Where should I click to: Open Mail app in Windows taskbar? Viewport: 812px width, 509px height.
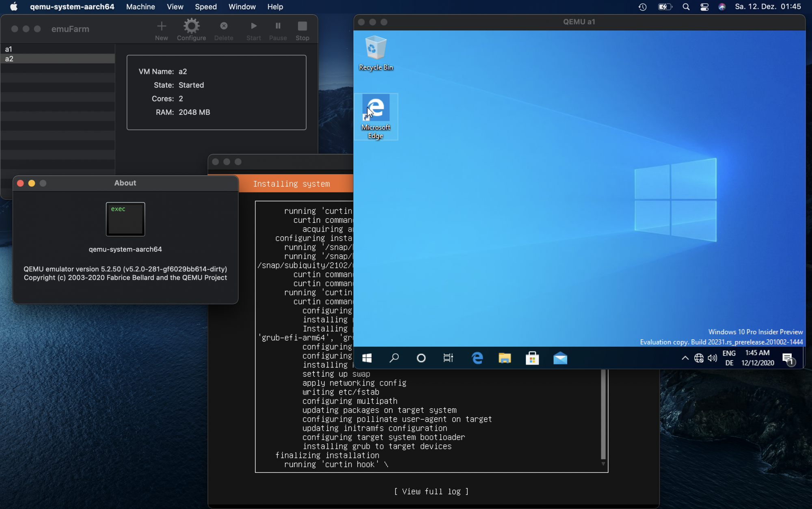[x=560, y=358]
